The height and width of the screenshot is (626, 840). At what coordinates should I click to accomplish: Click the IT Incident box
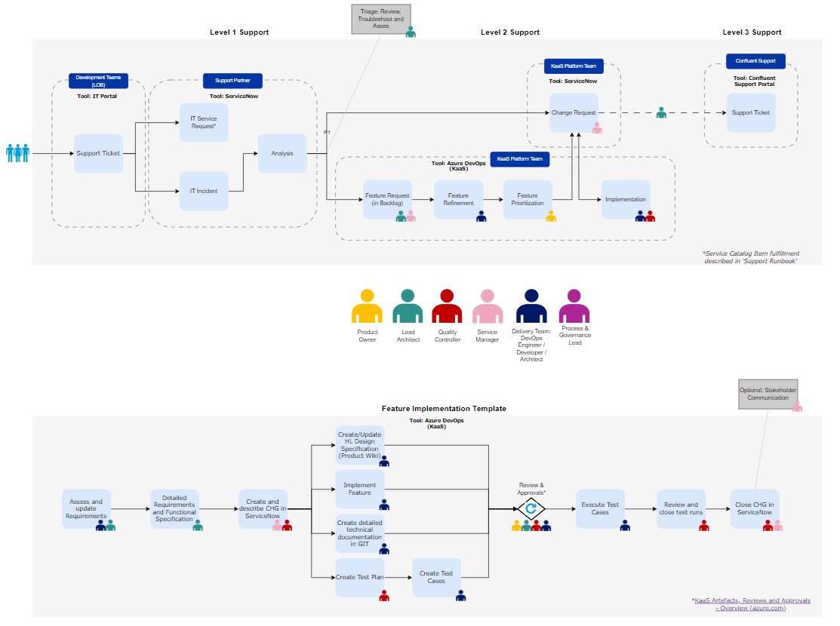[x=204, y=191]
